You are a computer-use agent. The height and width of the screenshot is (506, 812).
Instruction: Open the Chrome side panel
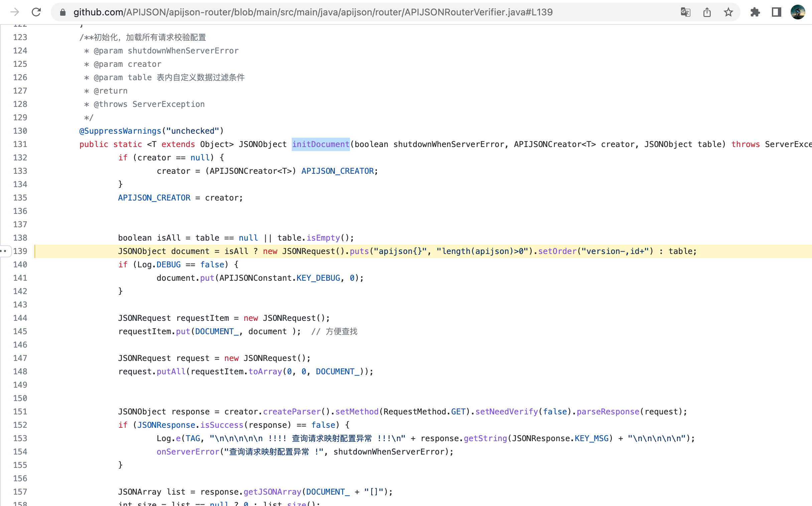pos(776,12)
